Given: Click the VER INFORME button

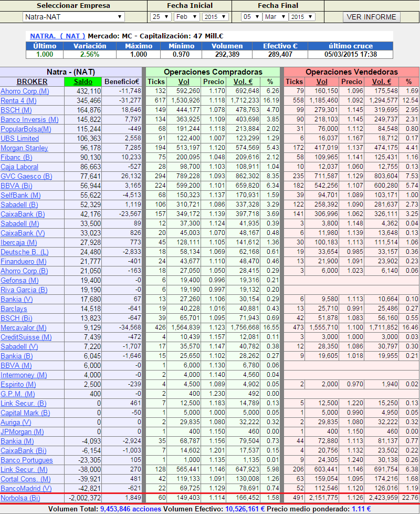Looking at the screenshot, I should pyautogui.click(x=372, y=17).
